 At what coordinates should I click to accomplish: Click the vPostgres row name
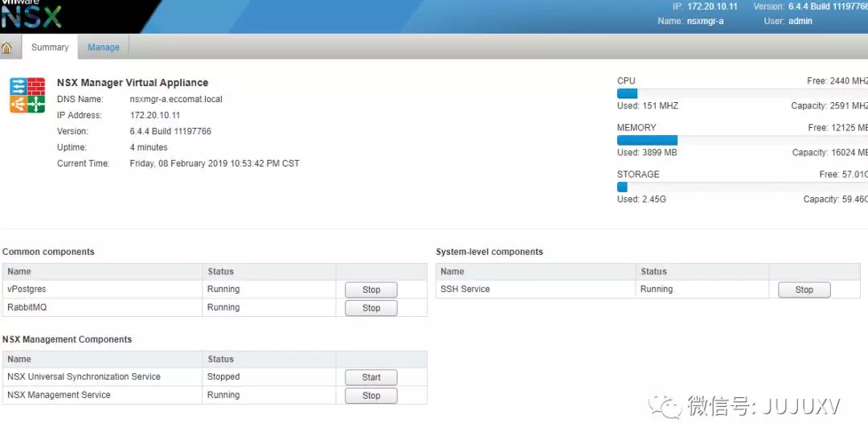tap(27, 290)
